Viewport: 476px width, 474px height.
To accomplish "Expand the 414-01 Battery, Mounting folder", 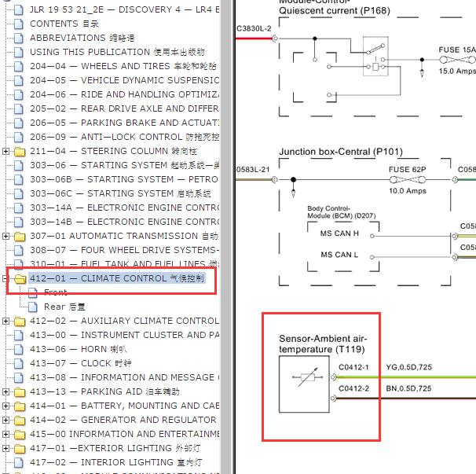I will tap(5, 406).
